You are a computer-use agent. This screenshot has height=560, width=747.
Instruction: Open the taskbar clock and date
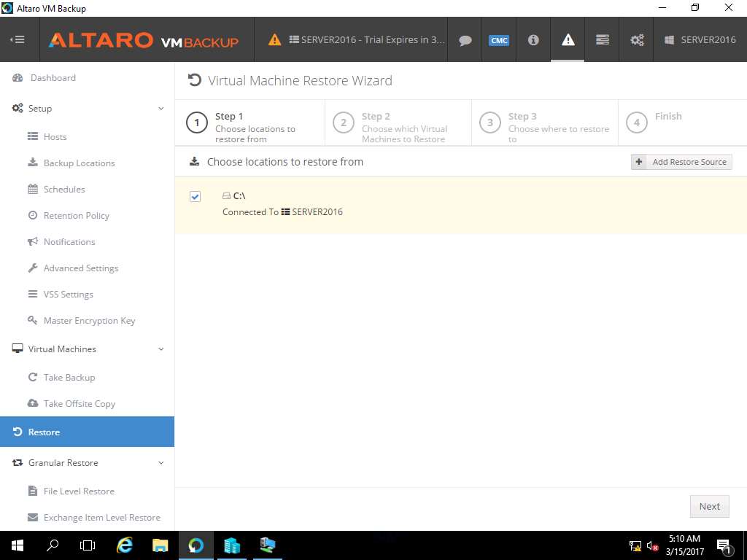(684, 545)
